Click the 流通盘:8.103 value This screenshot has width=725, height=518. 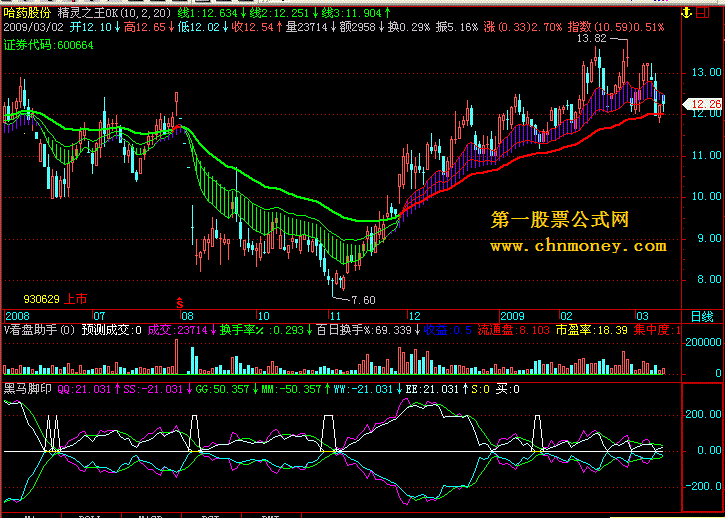(514, 330)
